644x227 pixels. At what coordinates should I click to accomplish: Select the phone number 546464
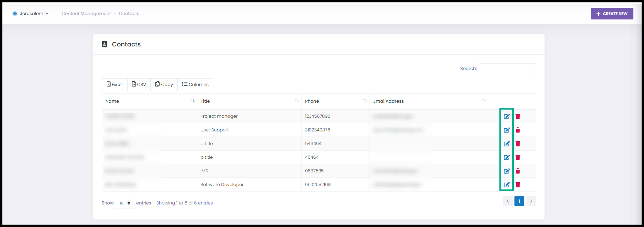click(x=313, y=144)
